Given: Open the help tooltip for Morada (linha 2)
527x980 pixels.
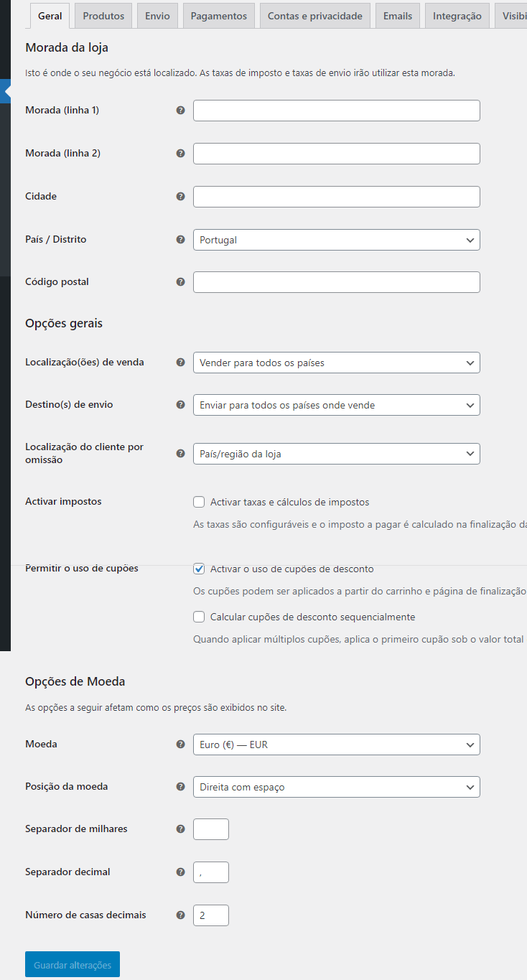Looking at the screenshot, I should click(x=180, y=153).
